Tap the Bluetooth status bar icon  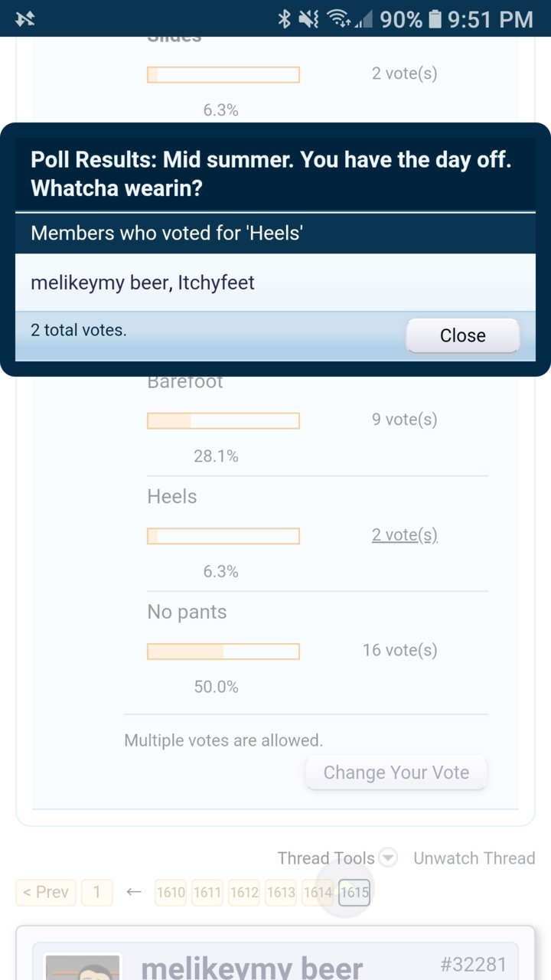click(285, 18)
